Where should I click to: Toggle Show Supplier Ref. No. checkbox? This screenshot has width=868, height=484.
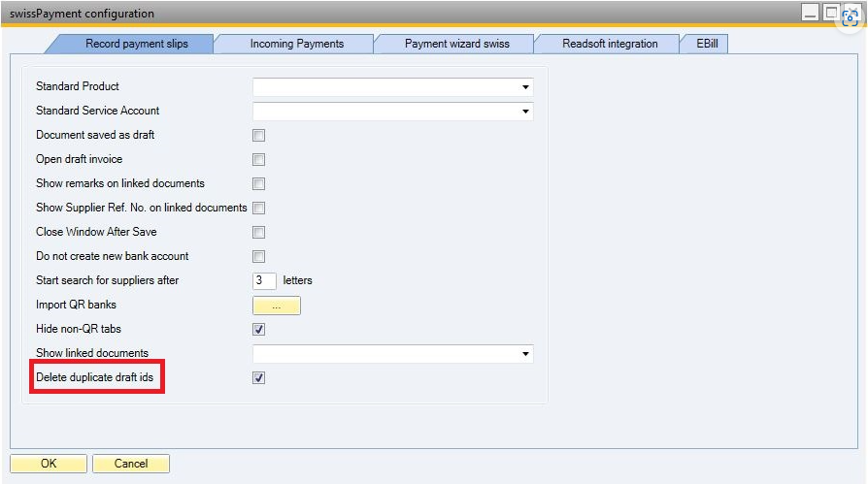pyautogui.click(x=258, y=208)
